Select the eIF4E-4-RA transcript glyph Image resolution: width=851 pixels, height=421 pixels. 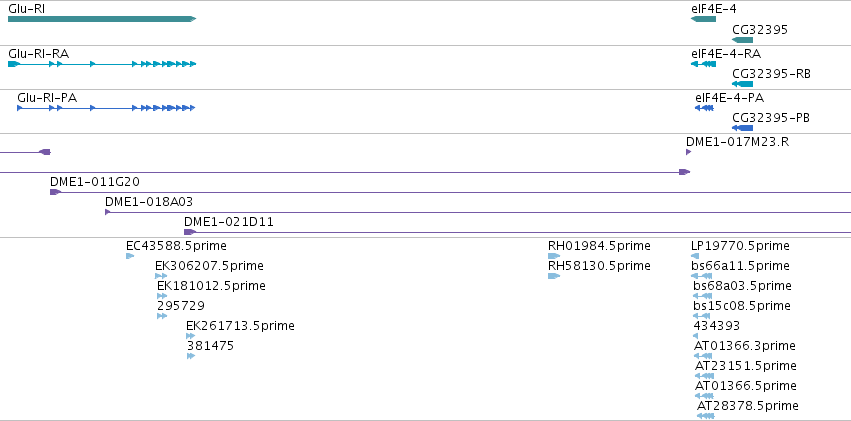[x=703, y=64]
